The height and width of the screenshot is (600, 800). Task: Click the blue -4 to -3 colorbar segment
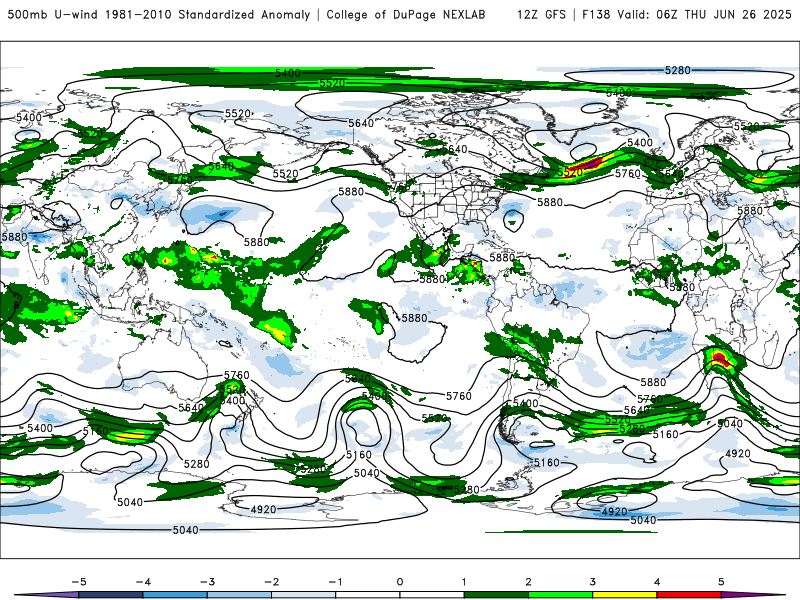click(x=175, y=595)
